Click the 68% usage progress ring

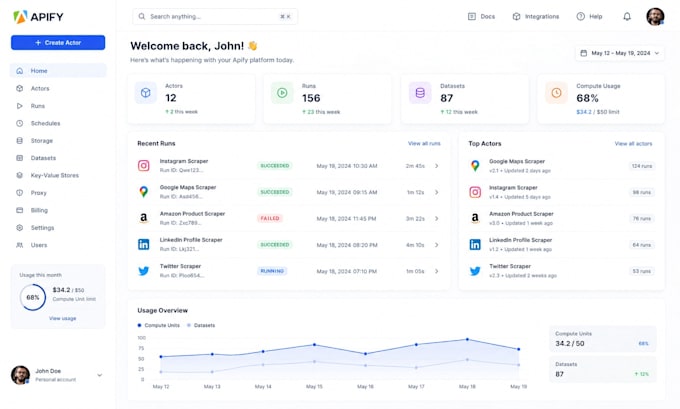point(33,297)
